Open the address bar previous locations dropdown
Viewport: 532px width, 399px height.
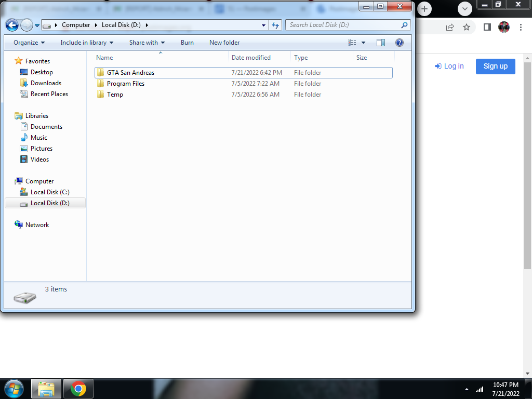coord(263,25)
